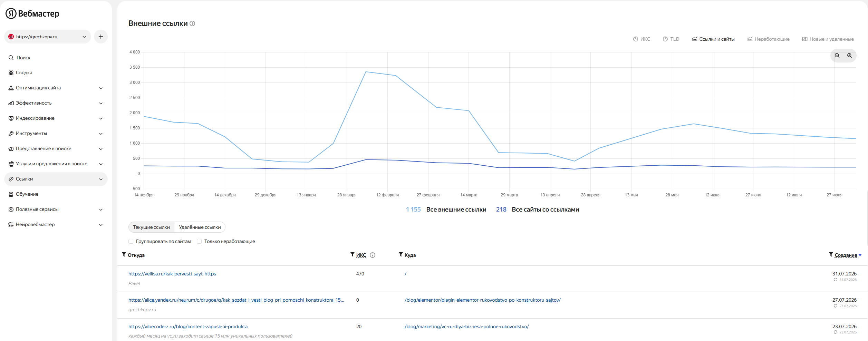Select the Ссылки и сайты tab
The width and height of the screenshot is (868, 341).
point(713,39)
